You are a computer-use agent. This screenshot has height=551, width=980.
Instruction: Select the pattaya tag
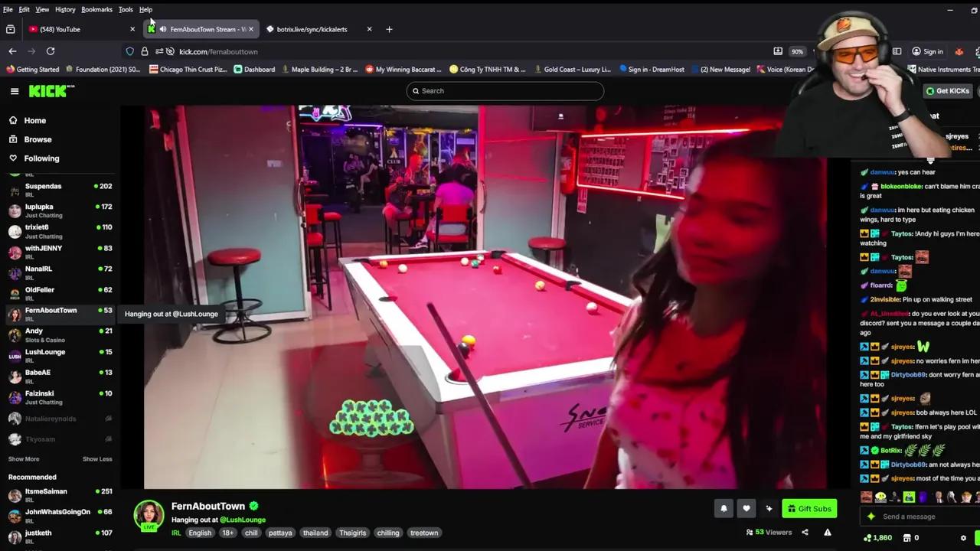click(280, 533)
